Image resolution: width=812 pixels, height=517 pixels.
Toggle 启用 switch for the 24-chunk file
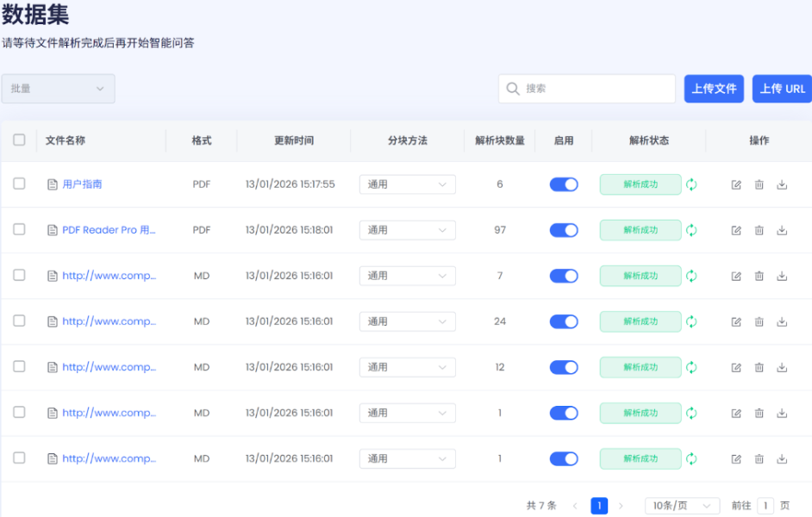pos(564,321)
